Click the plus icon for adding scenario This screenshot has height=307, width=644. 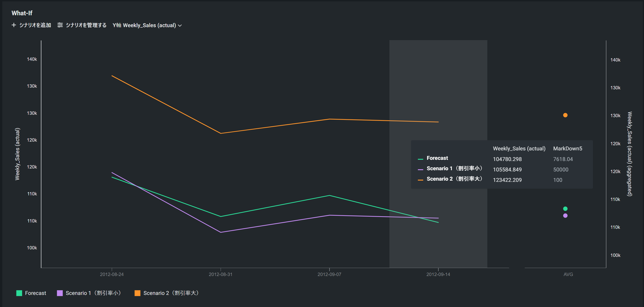(x=14, y=25)
